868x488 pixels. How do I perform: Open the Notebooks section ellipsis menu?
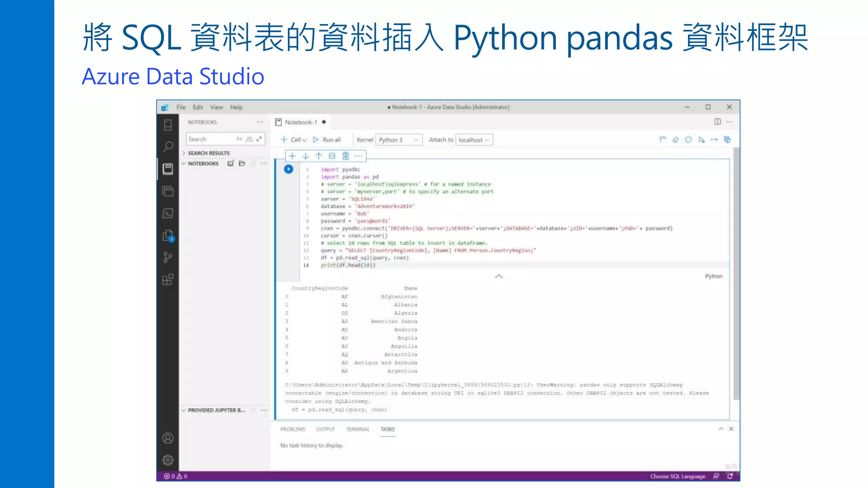click(x=264, y=164)
